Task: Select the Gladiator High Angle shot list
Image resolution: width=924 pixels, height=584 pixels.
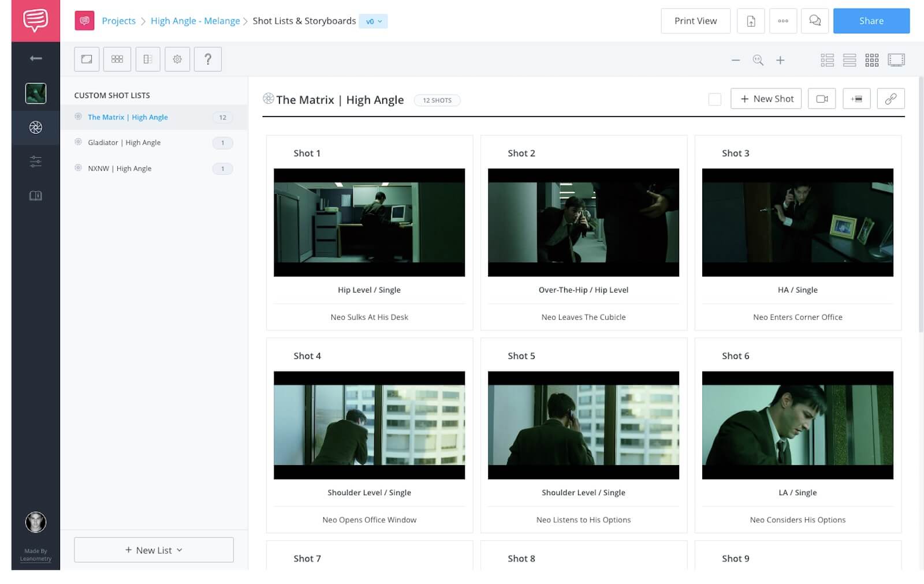Action: tap(124, 142)
